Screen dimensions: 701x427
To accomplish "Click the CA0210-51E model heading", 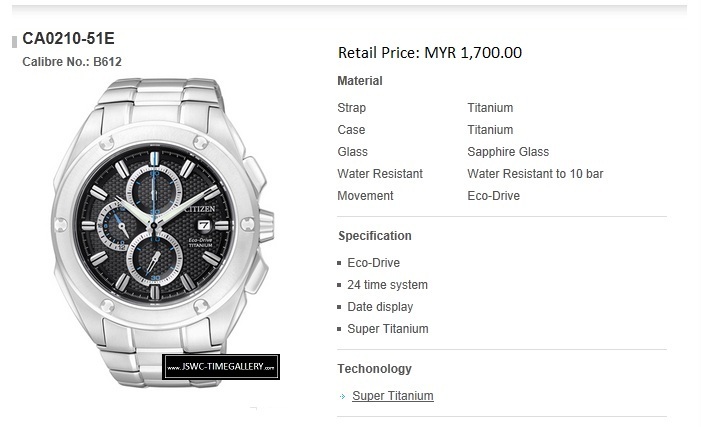I will point(68,38).
